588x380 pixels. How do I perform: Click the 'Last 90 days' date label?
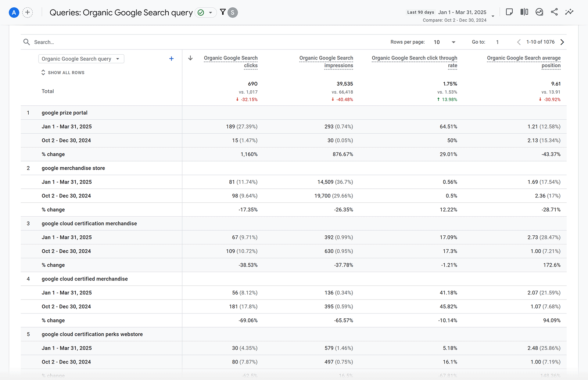(x=420, y=12)
